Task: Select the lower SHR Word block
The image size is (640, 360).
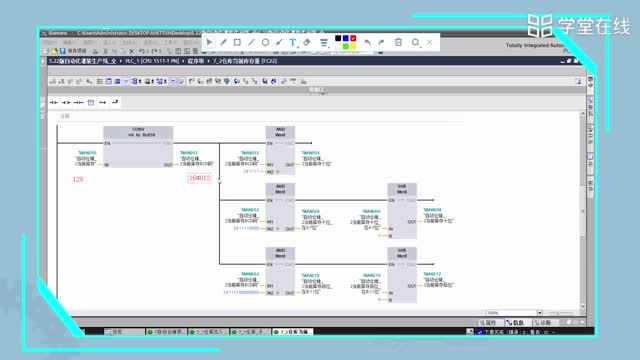Action: tap(402, 275)
